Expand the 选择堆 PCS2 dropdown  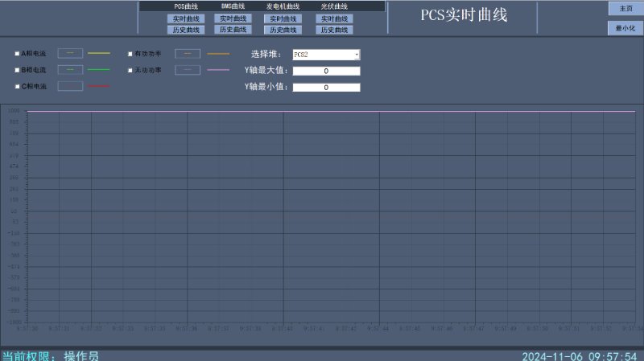point(357,55)
